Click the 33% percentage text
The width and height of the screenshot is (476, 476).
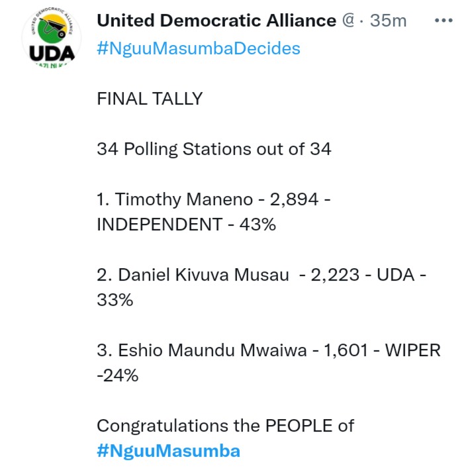pyautogui.click(x=115, y=300)
